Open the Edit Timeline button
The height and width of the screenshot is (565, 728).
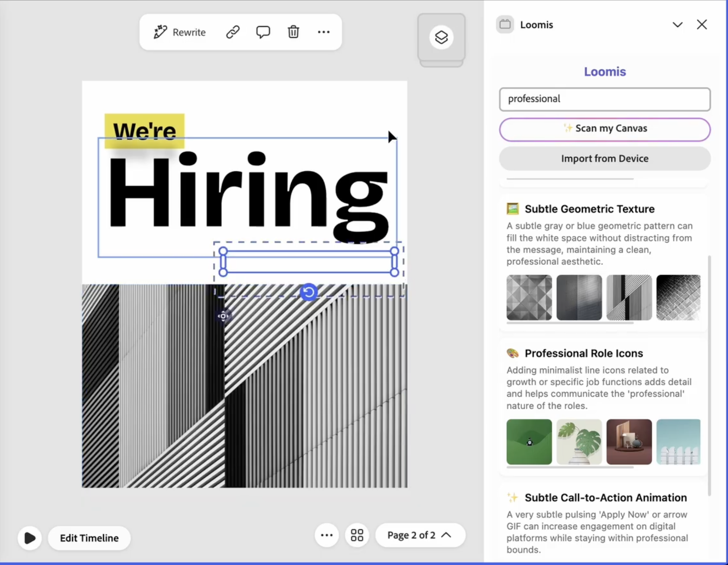89,538
